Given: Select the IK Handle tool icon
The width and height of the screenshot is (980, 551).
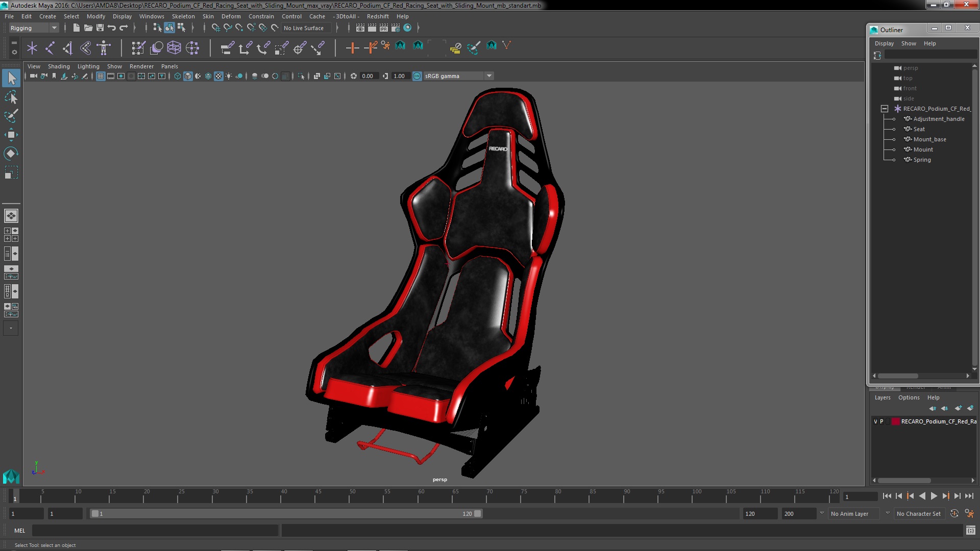Looking at the screenshot, I should click(68, 48).
